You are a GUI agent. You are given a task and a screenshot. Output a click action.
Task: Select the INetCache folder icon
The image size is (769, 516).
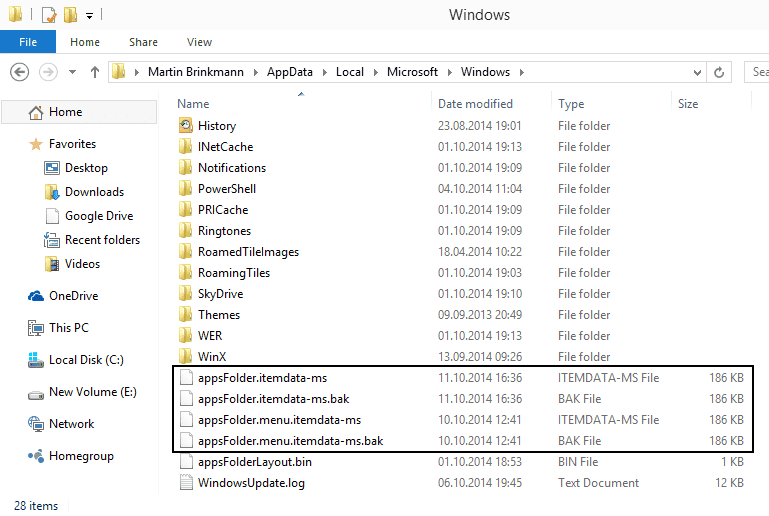coord(185,147)
